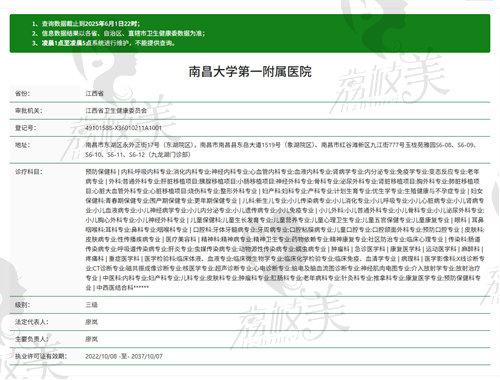
Task: Click the 审批机关 field label
Action: click(x=29, y=111)
